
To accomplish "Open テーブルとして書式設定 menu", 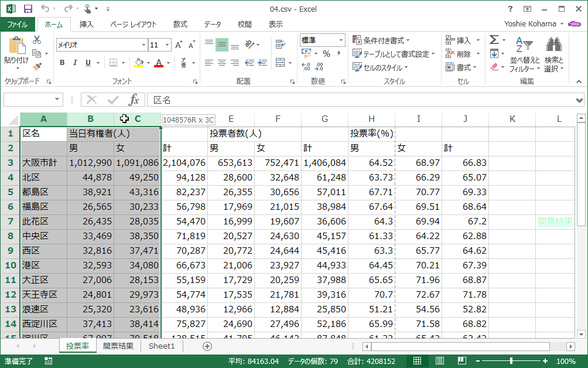I will point(394,54).
